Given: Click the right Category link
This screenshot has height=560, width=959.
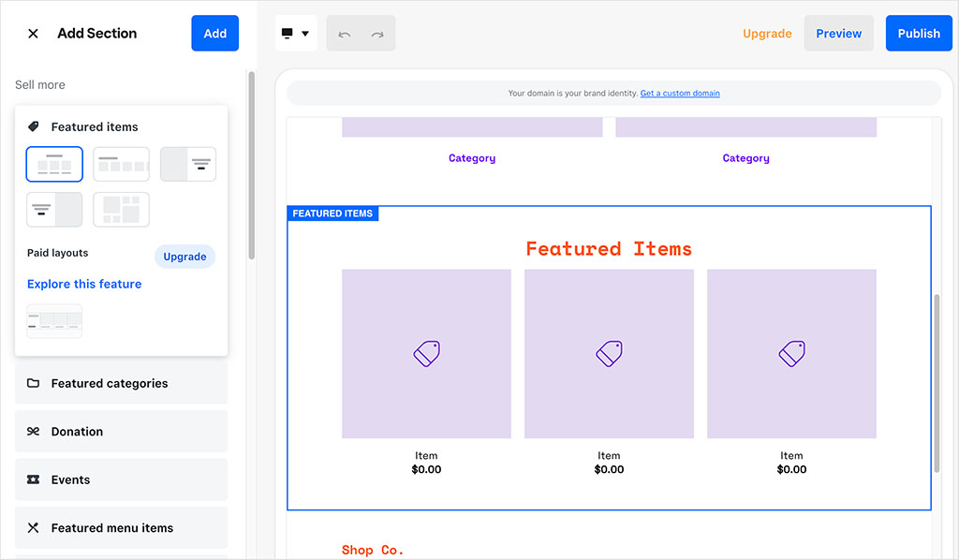Looking at the screenshot, I should pyautogui.click(x=746, y=158).
